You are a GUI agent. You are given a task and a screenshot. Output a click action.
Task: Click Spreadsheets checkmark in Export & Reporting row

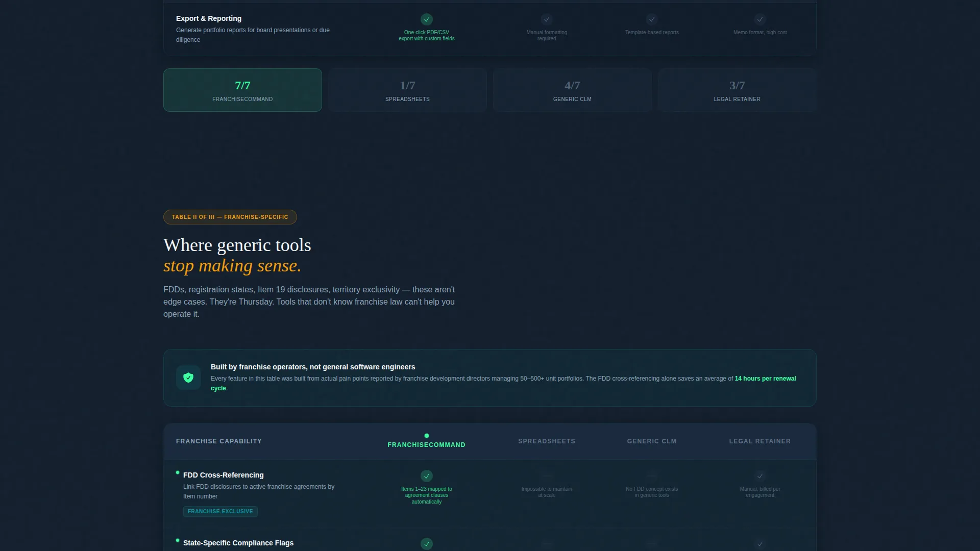(x=547, y=19)
